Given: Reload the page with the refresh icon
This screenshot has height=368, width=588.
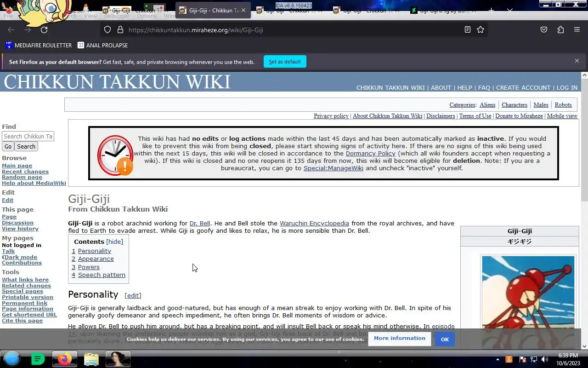Looking at the screenshot, I should pos(44,30).
